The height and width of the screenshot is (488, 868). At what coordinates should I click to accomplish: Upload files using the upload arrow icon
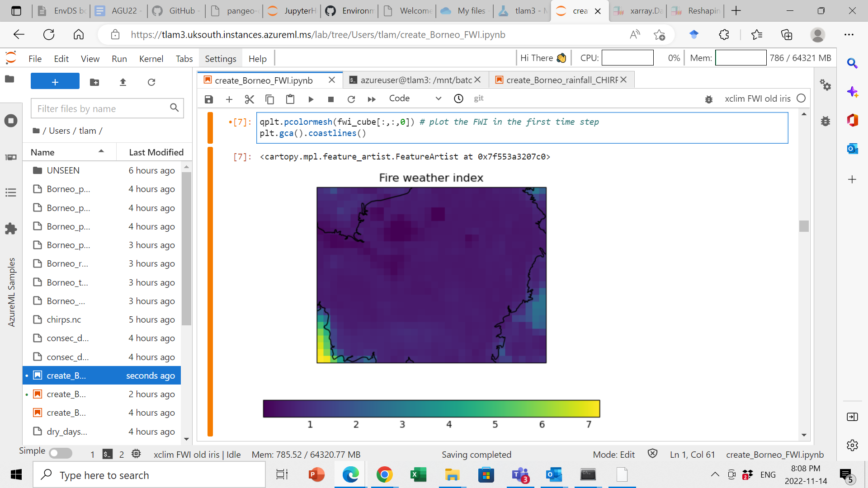123,82
